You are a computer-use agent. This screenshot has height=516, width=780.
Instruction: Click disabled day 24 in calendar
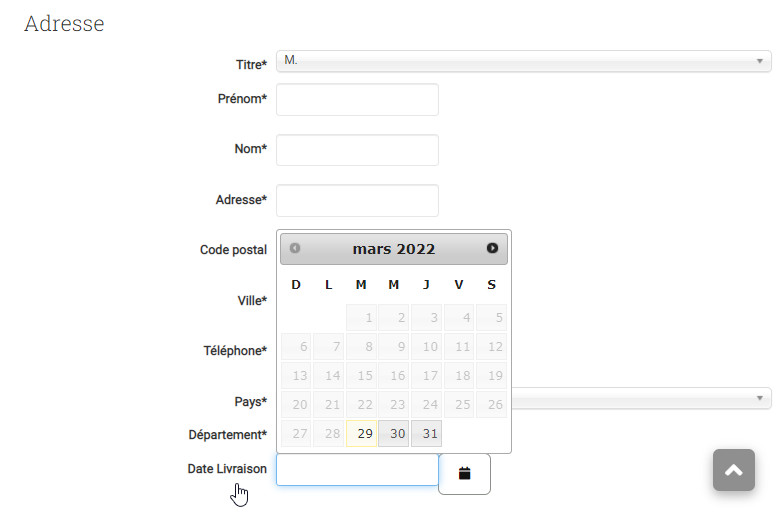click(x=426, y=405)
